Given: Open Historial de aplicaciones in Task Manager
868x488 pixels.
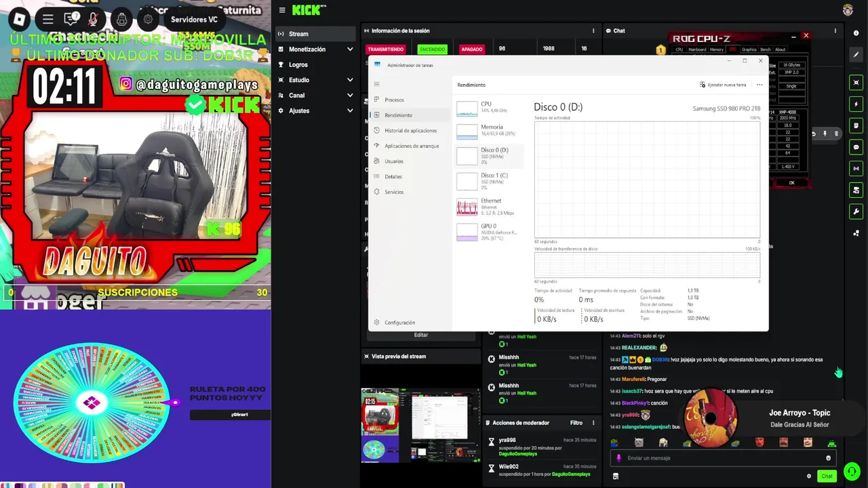Looking at the screenshot, I should point(410,130).
